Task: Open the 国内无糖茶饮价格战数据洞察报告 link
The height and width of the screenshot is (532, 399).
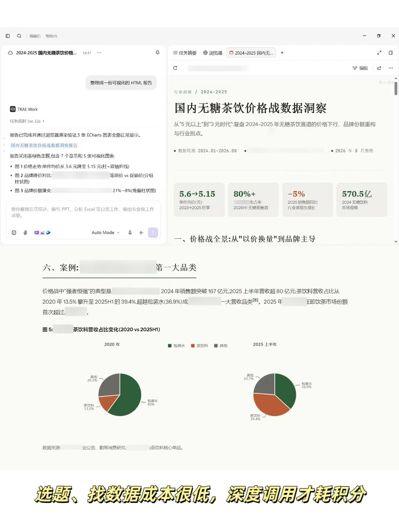Action: [x=44, y=146]
